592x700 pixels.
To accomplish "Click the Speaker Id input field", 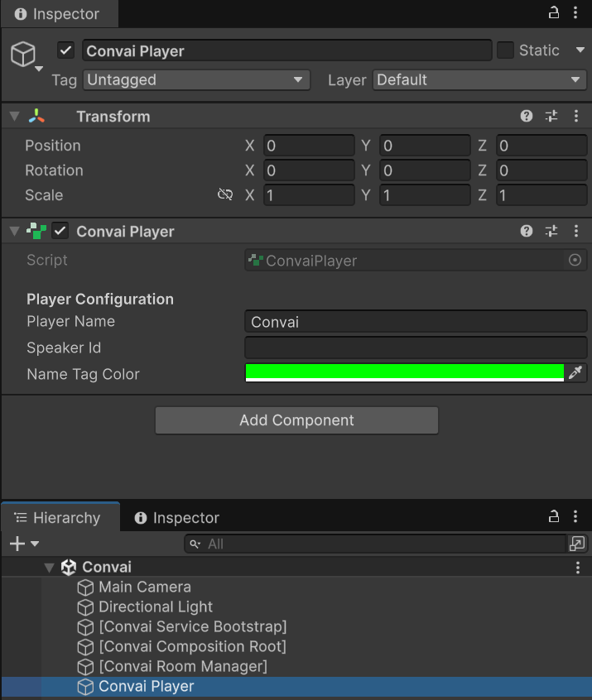I will [x=416, y=348].
